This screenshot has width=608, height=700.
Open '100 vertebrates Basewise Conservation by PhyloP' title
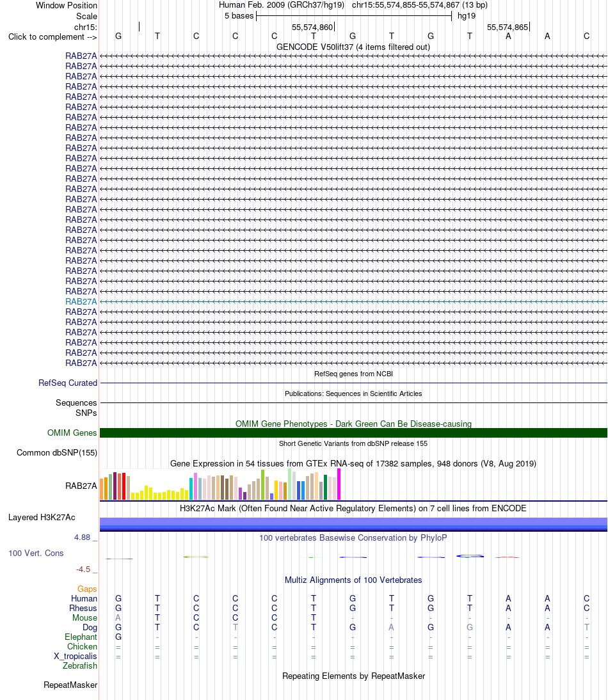[x=353, y=537]
